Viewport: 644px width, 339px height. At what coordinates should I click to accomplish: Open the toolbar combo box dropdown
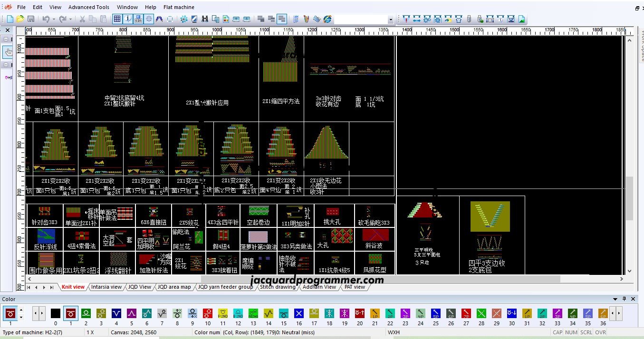coord(390,20)
